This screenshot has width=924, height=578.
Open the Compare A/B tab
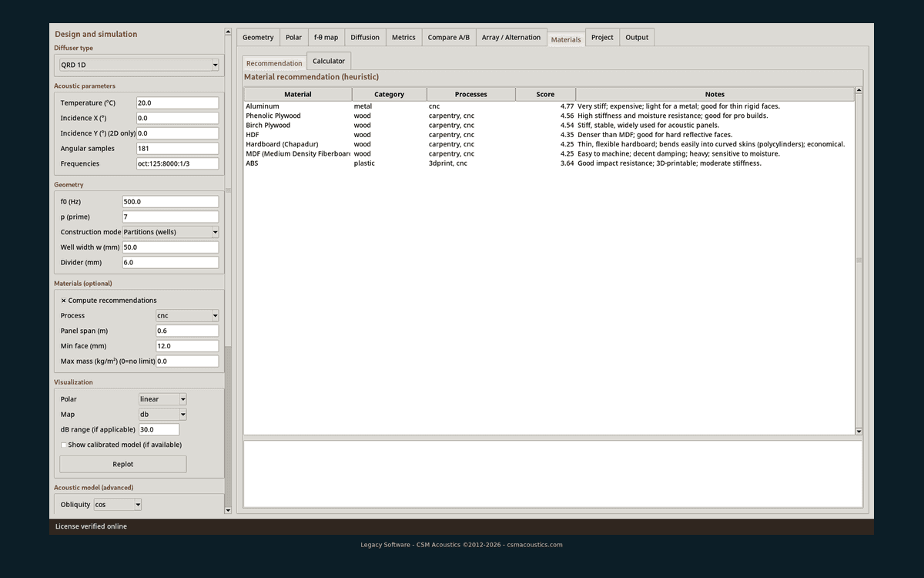point(449,37)
